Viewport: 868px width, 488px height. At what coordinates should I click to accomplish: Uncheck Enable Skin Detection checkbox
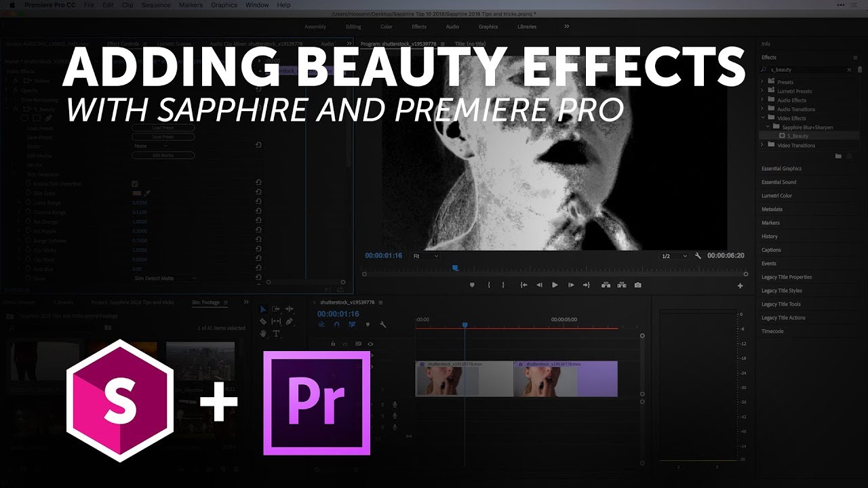coord(135,184)
